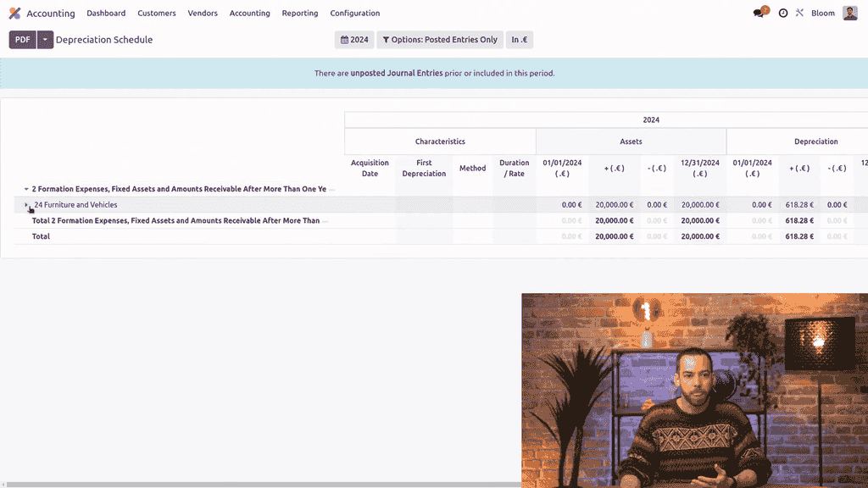Click the debug tools icon
This screenshot has width=868, height=488.
[x=798, y=14]
